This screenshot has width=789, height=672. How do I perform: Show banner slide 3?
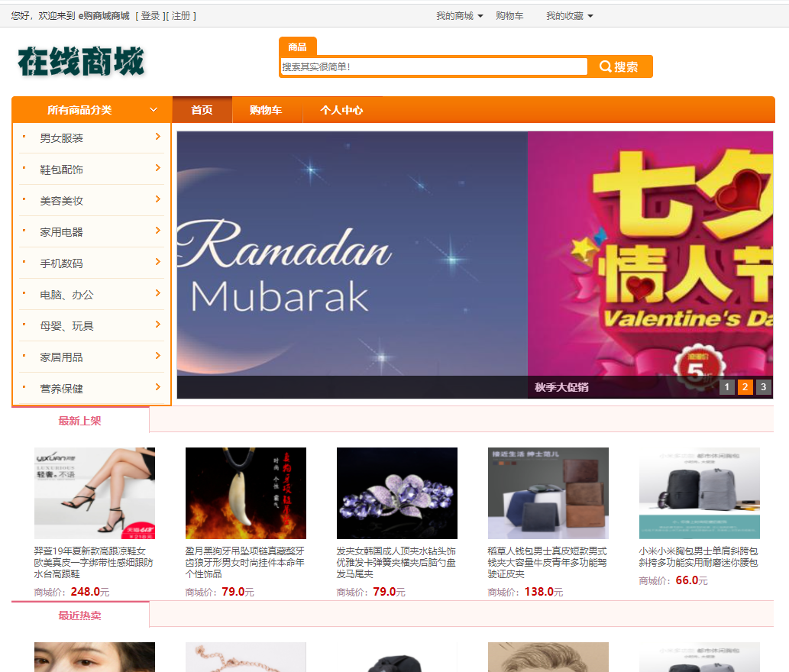point(763,387)
